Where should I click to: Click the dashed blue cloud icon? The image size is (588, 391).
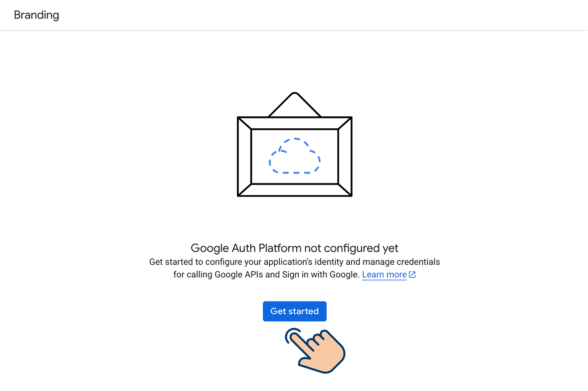point(295,156)
